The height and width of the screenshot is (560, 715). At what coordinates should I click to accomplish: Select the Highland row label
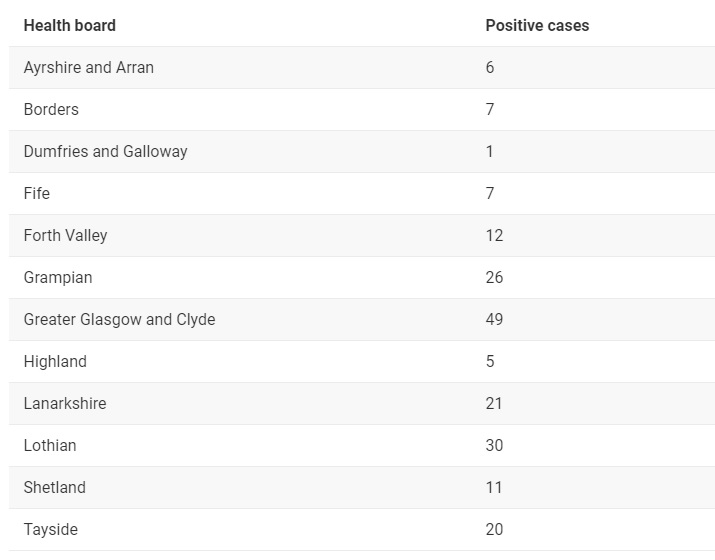(55, 362)
